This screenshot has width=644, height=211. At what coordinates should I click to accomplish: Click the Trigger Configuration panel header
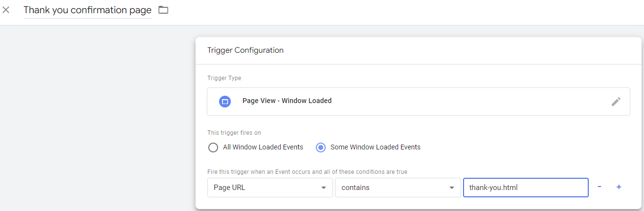pyautogui.click(x=245, y=50)
